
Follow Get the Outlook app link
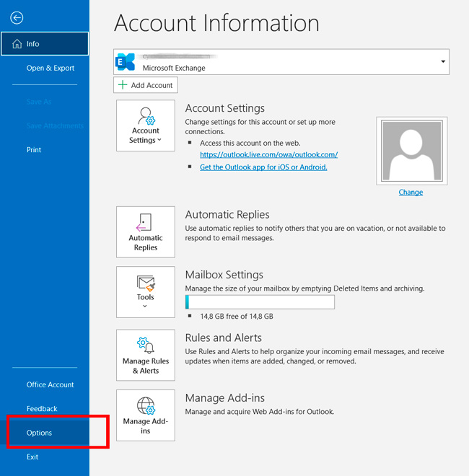click(263, 167)
